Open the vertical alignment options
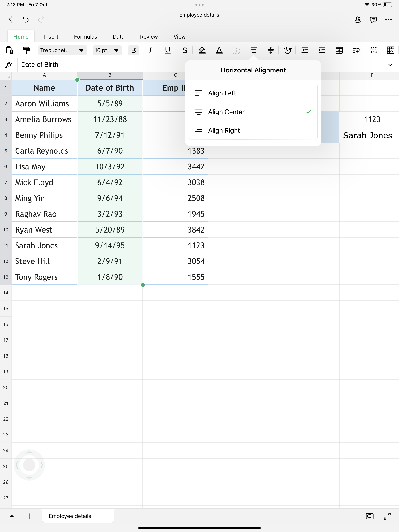The width and height of the screenshot is (399, 532). click(270, 50)
